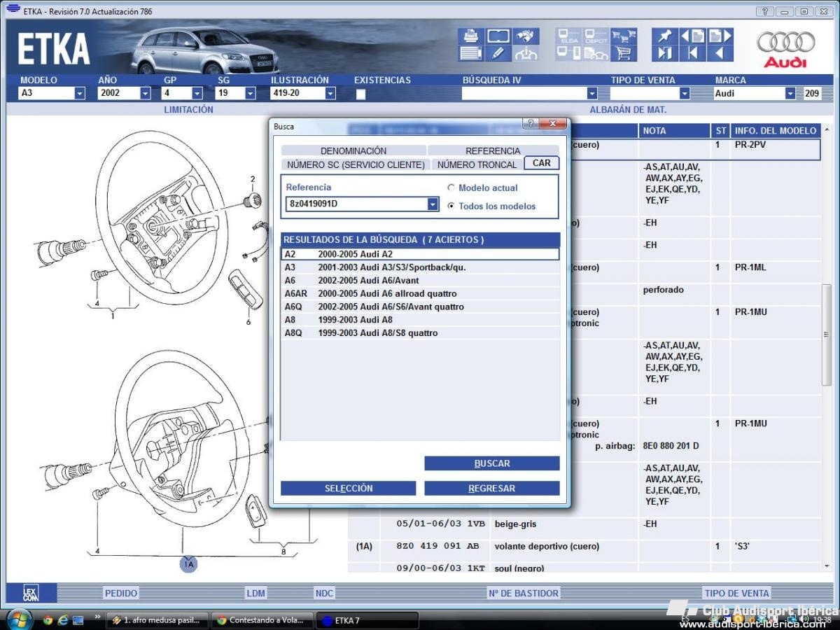Screen dimensions: 840x630
Task: Click the single left arrow back icon
Action: [x=720, y=53]
